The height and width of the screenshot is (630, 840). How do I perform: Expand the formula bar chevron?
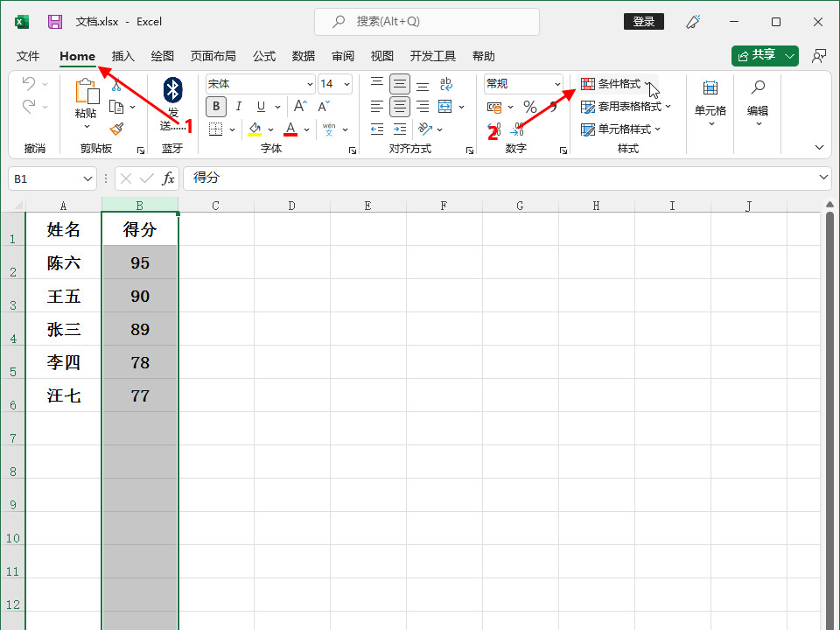[823, 178]
